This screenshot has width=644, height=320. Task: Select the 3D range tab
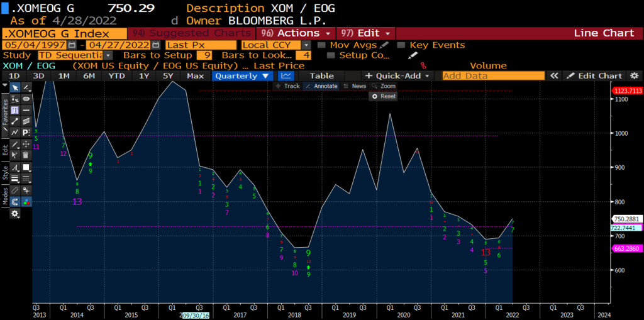tap(38, 76)
